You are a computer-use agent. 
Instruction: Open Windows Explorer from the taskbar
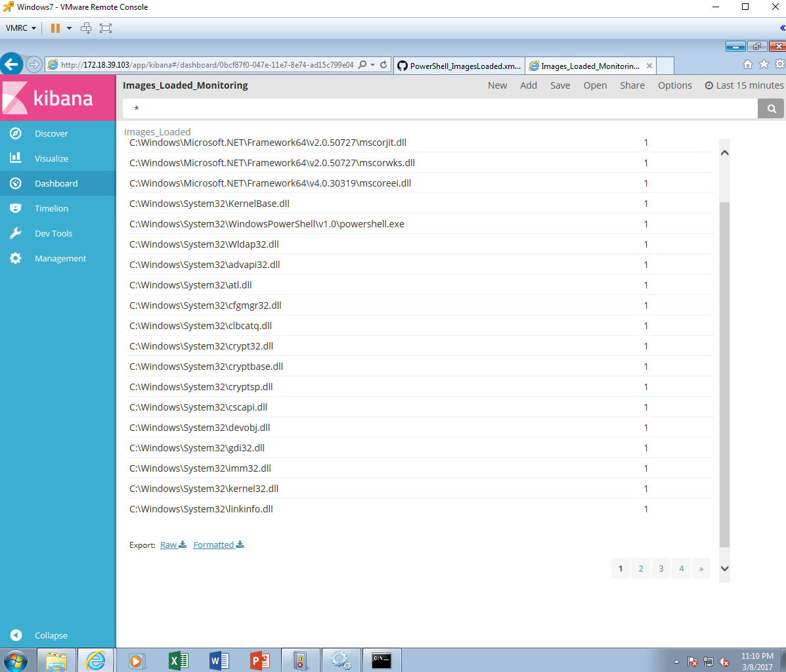(x=56, y=661)
